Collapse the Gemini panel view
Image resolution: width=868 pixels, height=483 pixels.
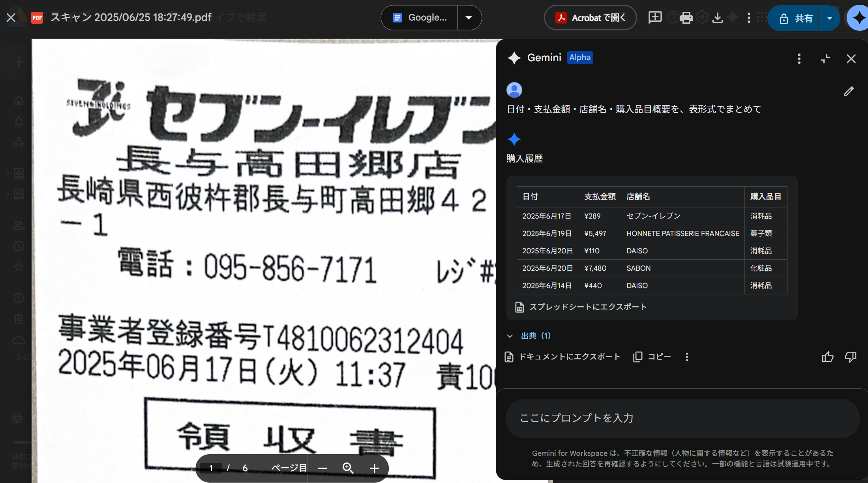(825, 59)
